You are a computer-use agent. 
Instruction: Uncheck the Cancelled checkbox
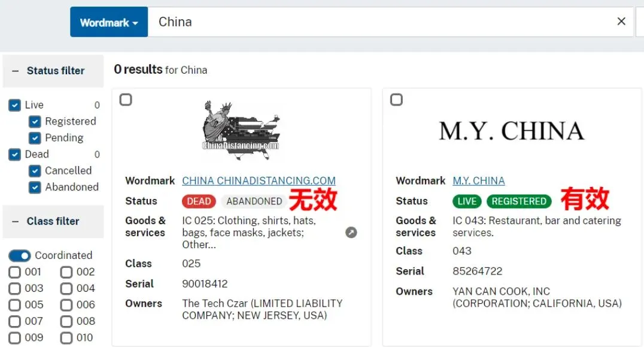coord(35,171)
